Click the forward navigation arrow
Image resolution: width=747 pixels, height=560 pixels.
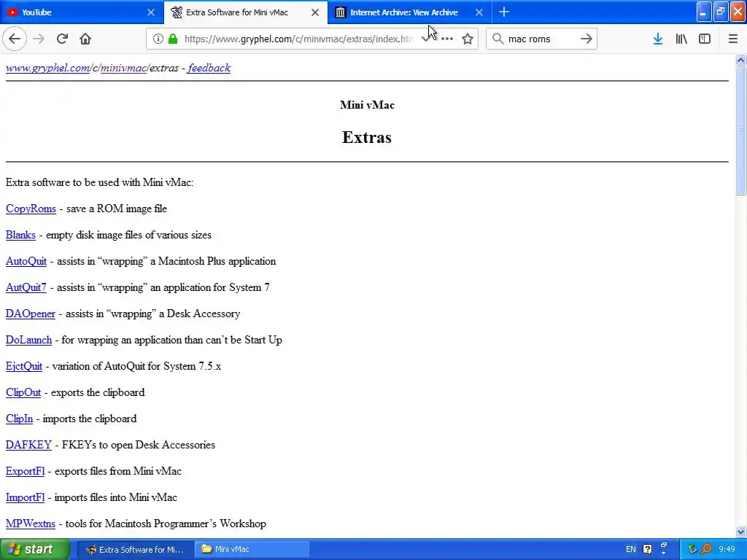(39, 39)
